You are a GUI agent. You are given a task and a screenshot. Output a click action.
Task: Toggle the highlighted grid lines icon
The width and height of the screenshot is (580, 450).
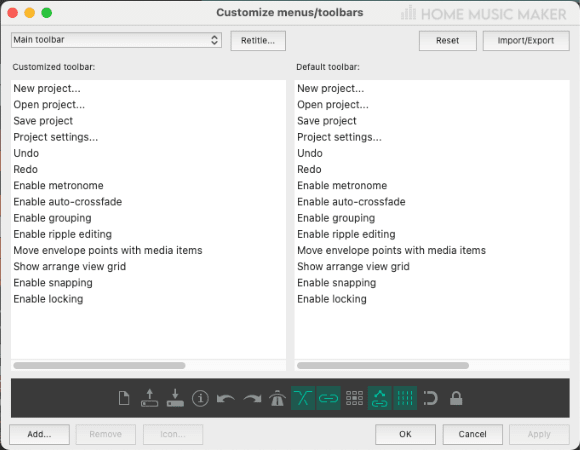tap(405, 398)
